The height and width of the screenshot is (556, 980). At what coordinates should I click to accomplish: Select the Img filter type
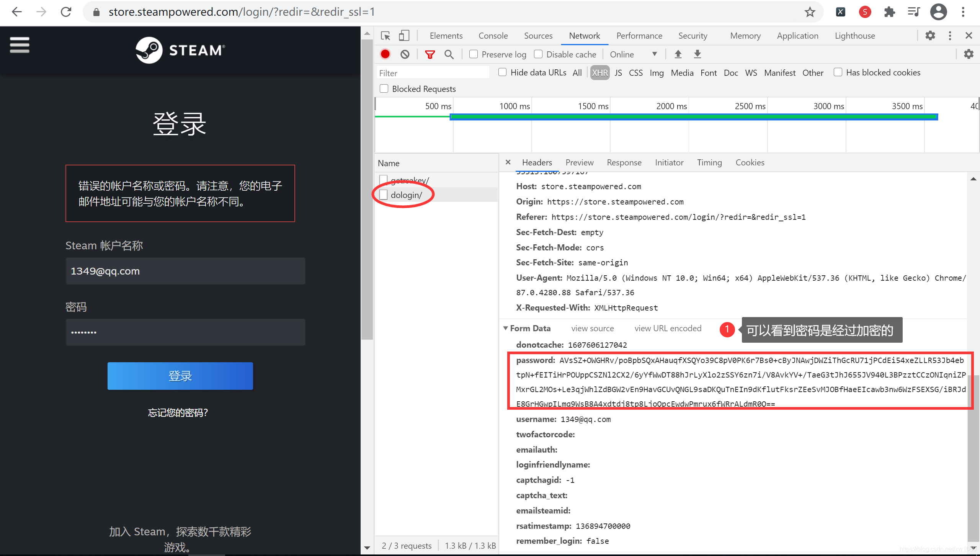657,73
